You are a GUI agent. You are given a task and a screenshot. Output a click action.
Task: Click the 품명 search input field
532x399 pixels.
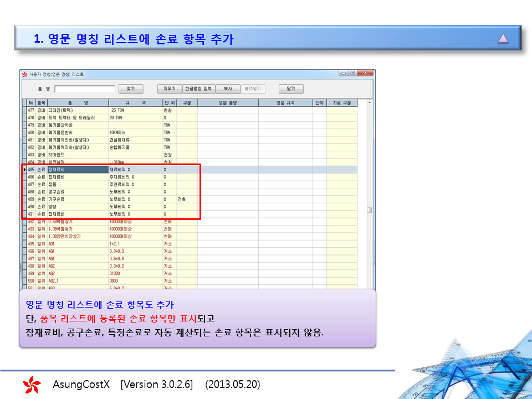pos(84,89)
